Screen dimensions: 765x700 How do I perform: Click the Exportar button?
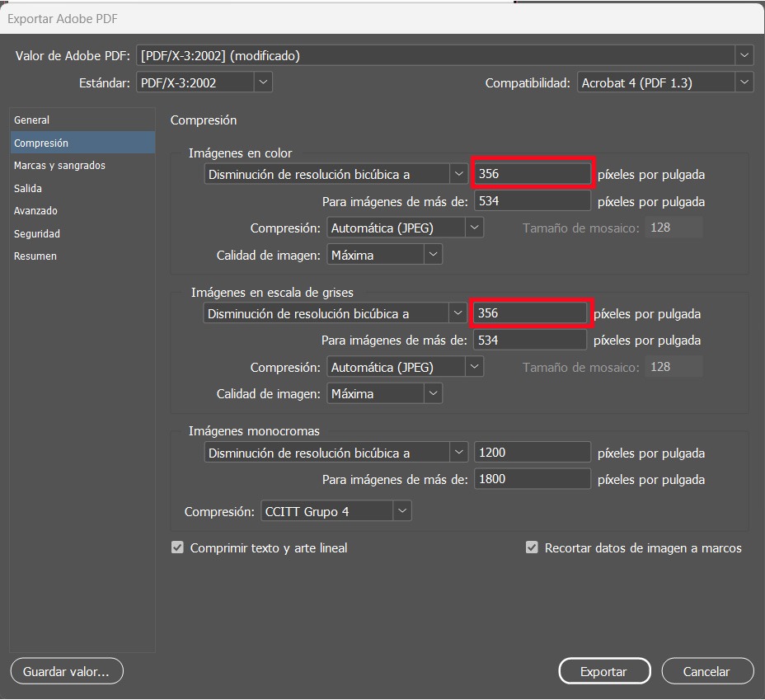603,672
